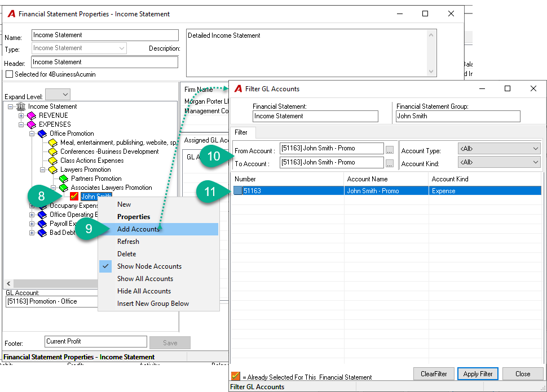Click the Description box scroll down arrow
Viewport: 547px width, 392px height.
coord(431,72)
